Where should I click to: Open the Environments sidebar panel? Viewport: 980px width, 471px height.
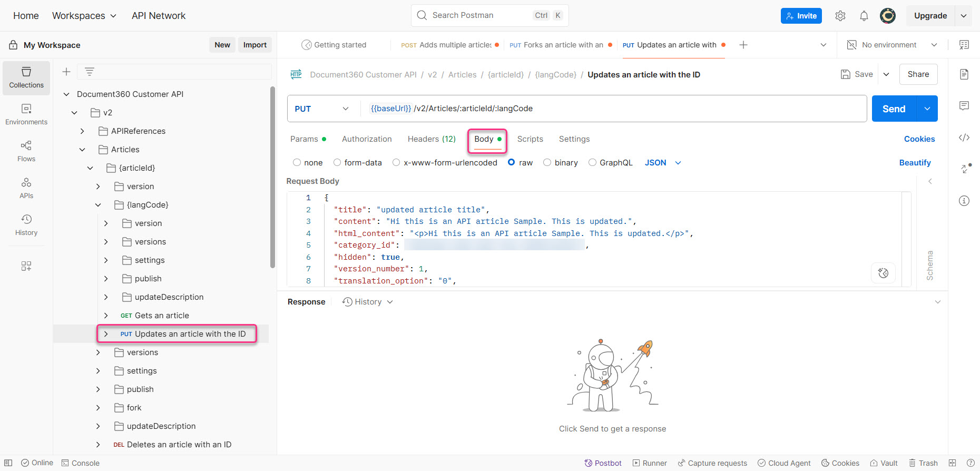[x=26, y=115]
